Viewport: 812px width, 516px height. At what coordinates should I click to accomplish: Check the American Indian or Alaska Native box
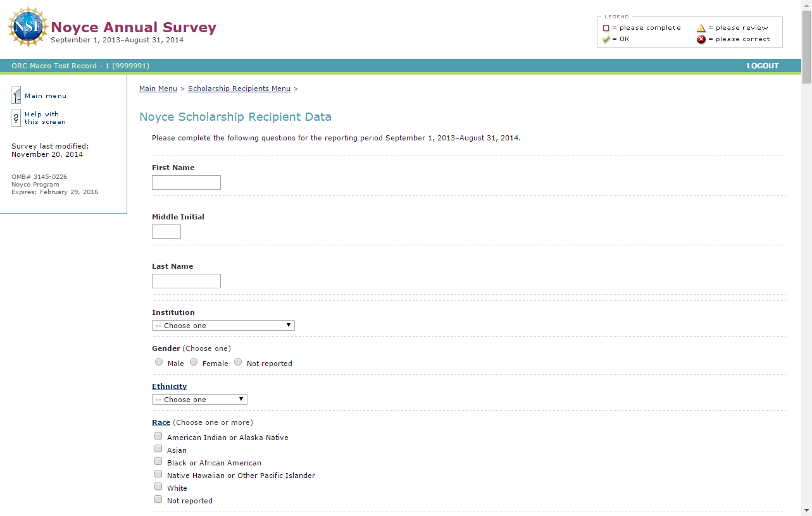pyautogui.click(x=158, y=436)
